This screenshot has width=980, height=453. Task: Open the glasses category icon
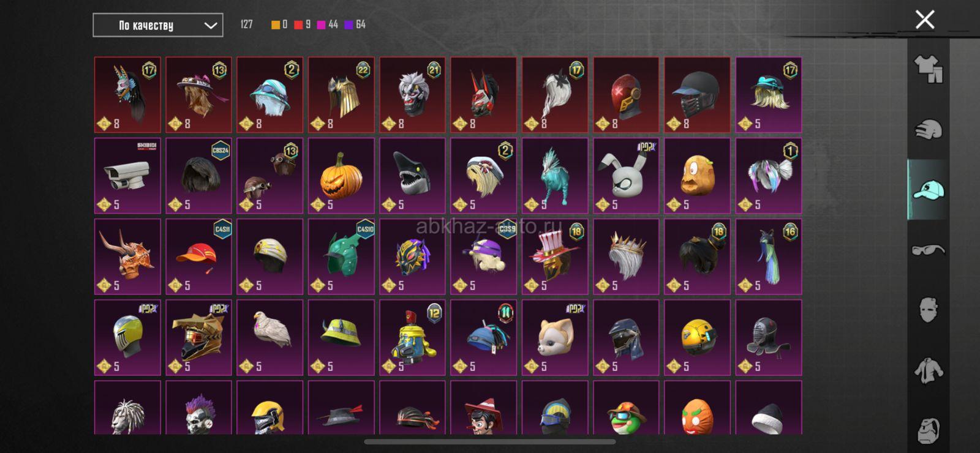click(929, 250)
